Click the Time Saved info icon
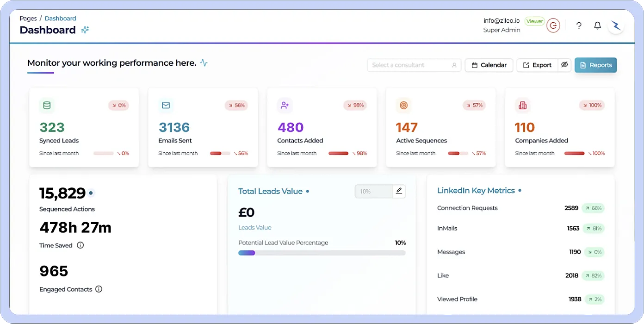Screen dimensions: 644x324 (80, 245)
